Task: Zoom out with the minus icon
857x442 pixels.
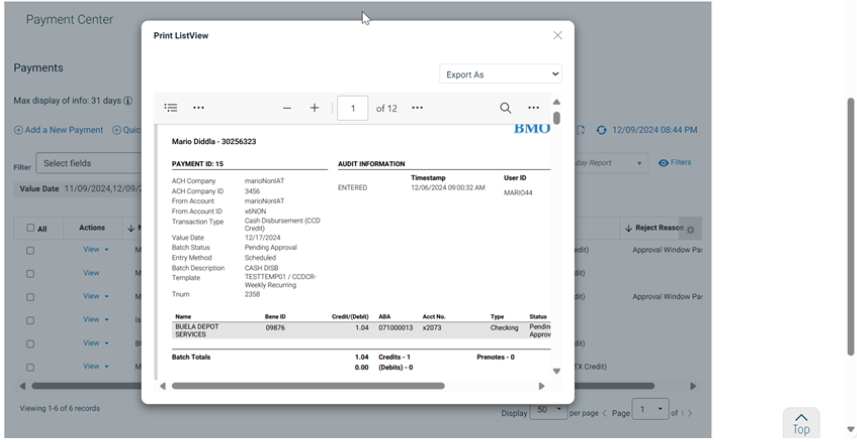Action: tap(287, 108)
